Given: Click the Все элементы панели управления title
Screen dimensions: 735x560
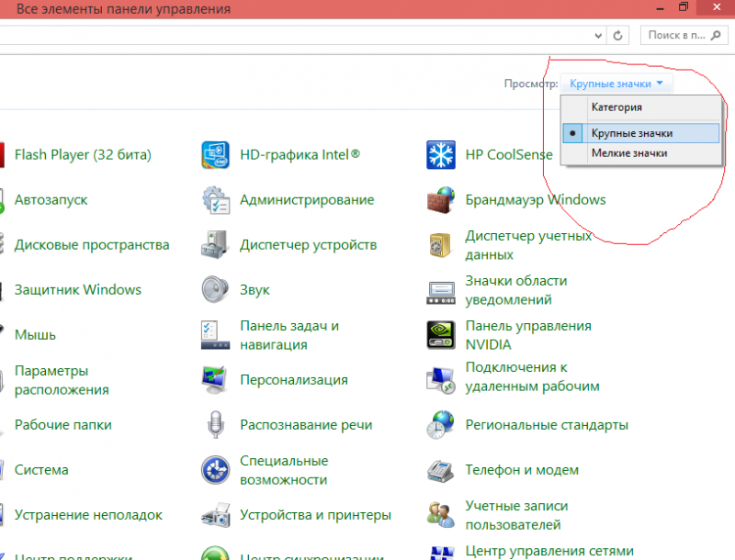Looking at the screenshot, I should pos(123,9).
